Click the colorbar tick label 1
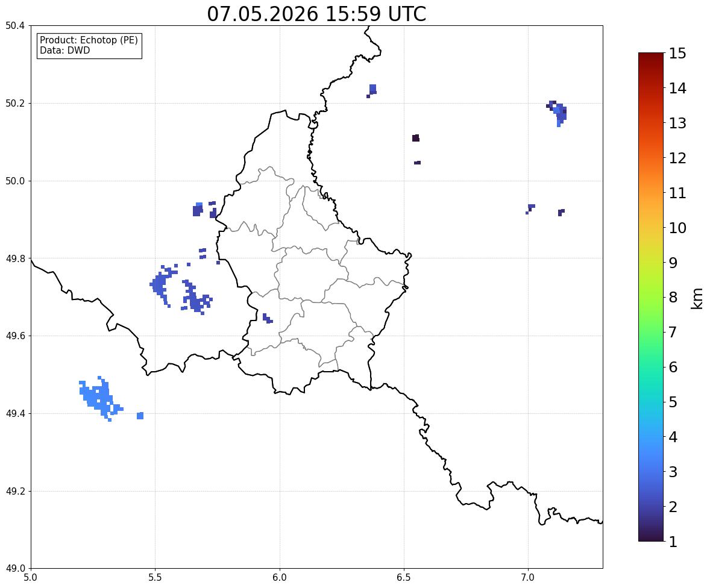This screenshot has height=588, width=710. pos(673,542)
